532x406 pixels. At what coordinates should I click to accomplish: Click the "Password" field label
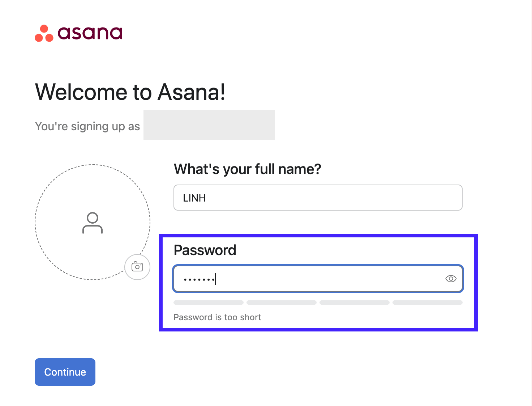(x=205, y=250)
